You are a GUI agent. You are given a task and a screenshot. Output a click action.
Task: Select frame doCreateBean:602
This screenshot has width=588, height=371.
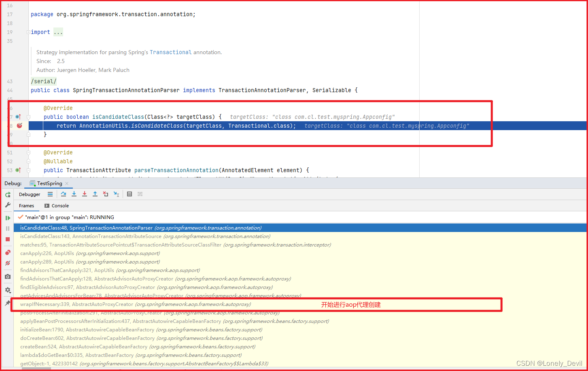click(300, 338)
